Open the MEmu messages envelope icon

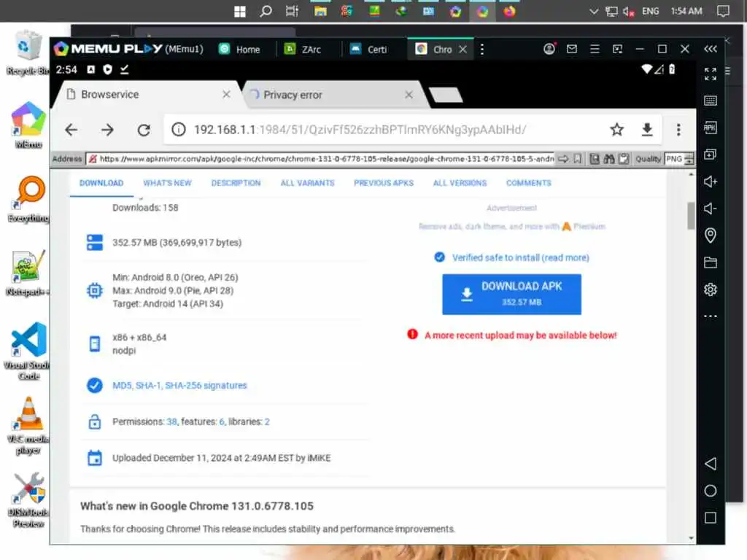pos(572,49)
